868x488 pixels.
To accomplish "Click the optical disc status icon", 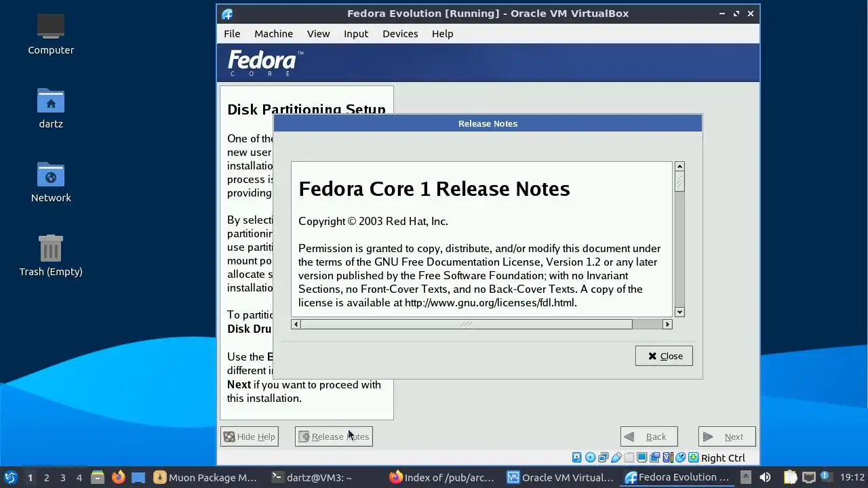I will pyautogui.click(x=590, y=457).
